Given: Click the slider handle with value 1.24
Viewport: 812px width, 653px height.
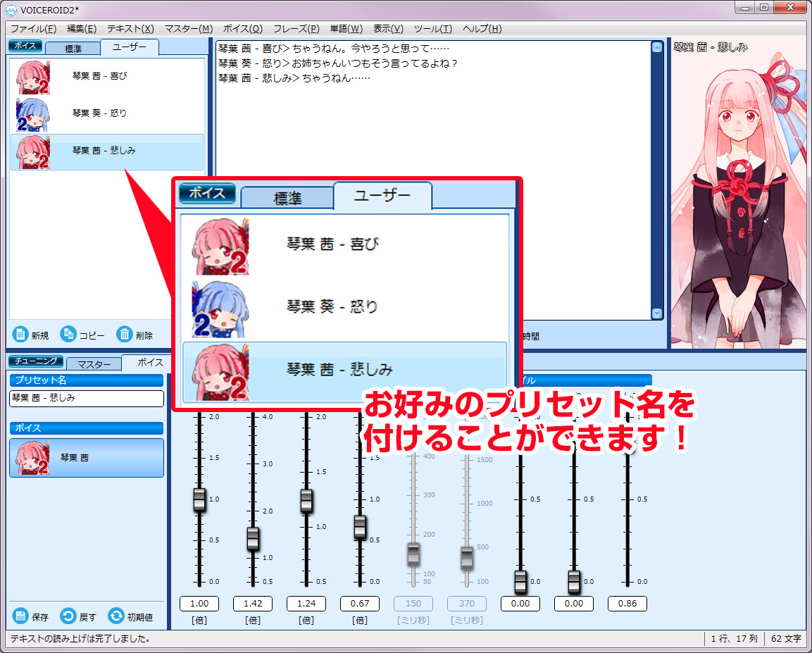Looking at the screenshot, I should (x=306, y=501).
